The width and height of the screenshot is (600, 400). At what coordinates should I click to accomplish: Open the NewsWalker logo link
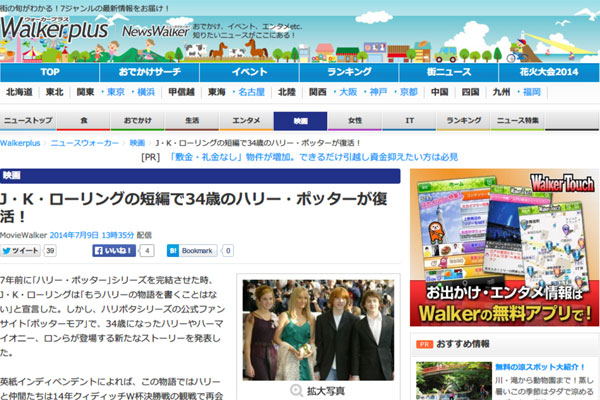pyautogui.click(x=156, y=31)
